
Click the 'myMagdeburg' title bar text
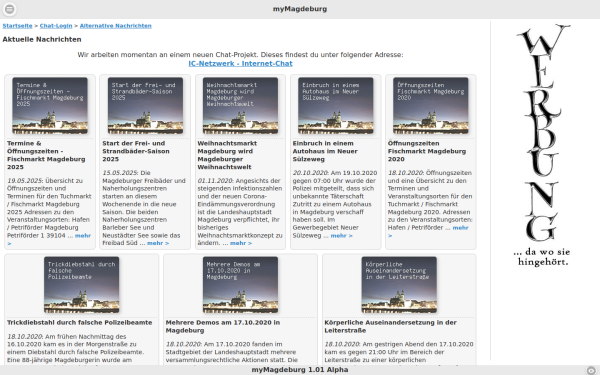tap(300, 9)
